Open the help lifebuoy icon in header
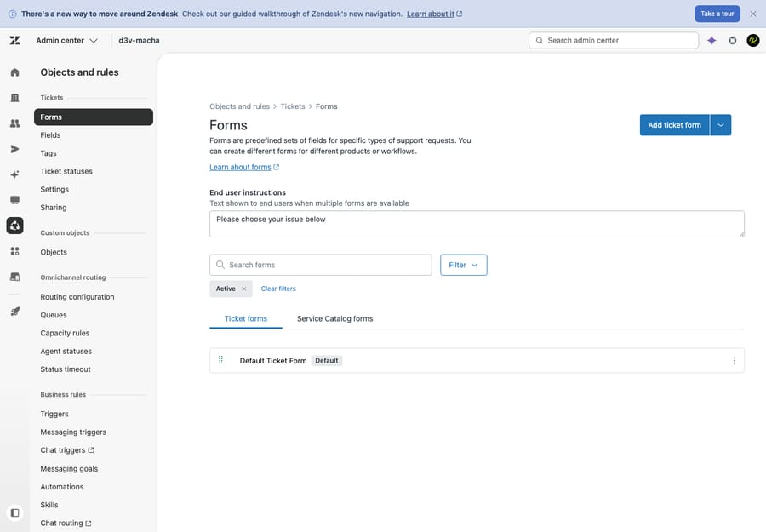 coord(732,41)
